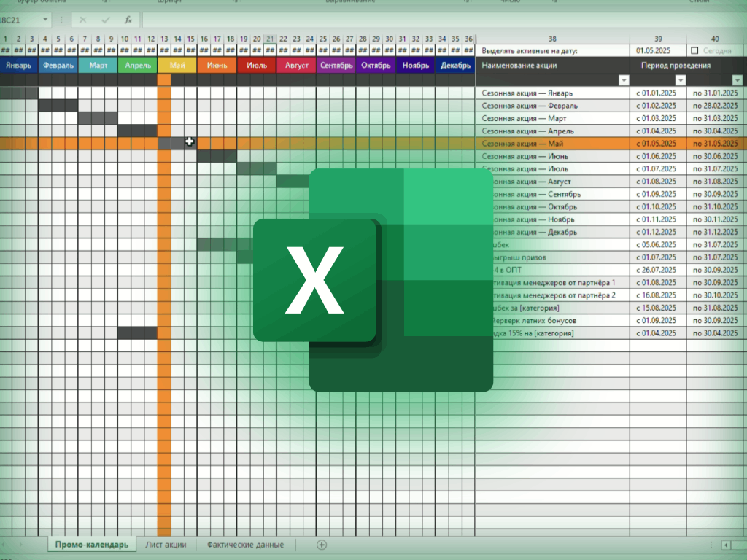The width and height of the screenshot is (747, 560).
Task: Click the Апрель month header
Action: click(138, 65)
